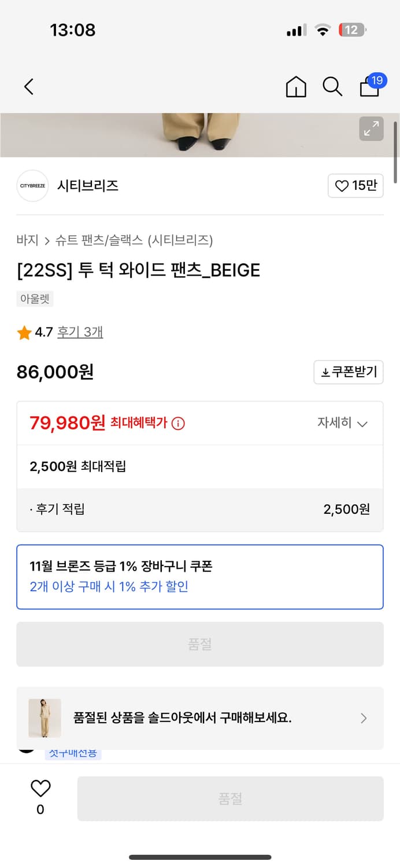Tap the sold-out product thumbnail image

[x=45, y=718]
